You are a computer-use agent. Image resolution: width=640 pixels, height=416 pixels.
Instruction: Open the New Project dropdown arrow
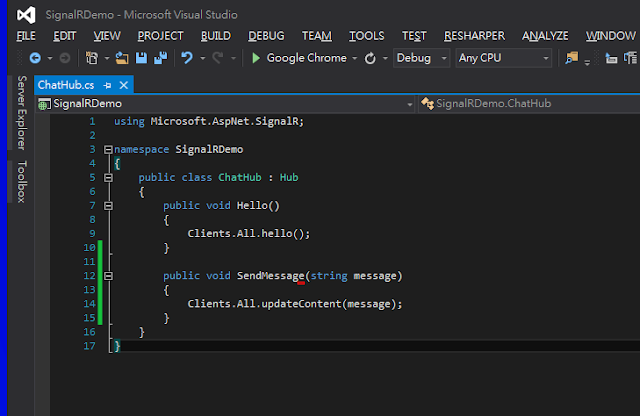[x=107, y=58]
